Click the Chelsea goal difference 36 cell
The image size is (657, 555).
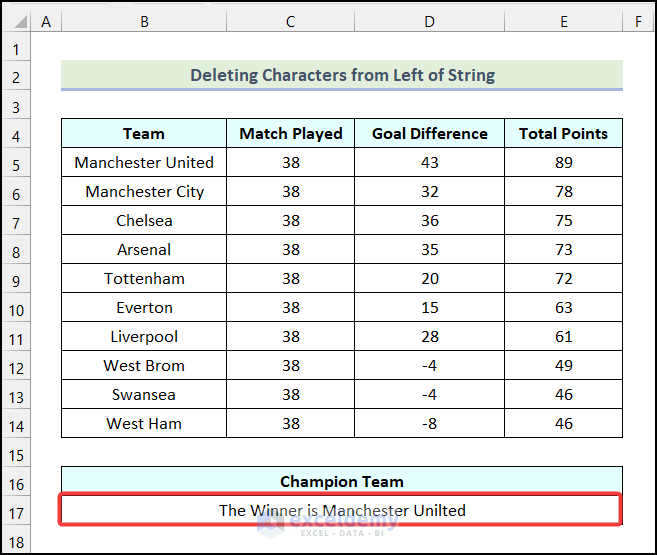[x=429, y=220]
